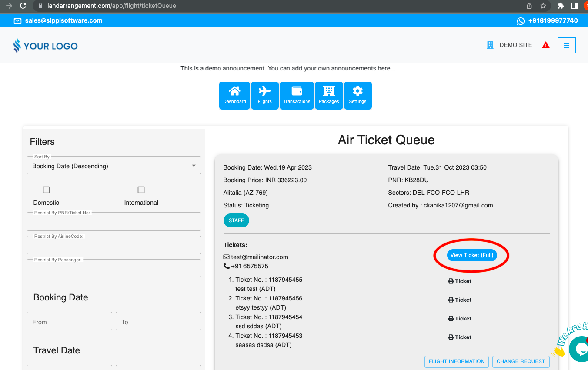The height and width of the screenshot is (370, 588).
Task: Click the red warning triangle icon
Action: pyautogui.click(x=546, y=45)
